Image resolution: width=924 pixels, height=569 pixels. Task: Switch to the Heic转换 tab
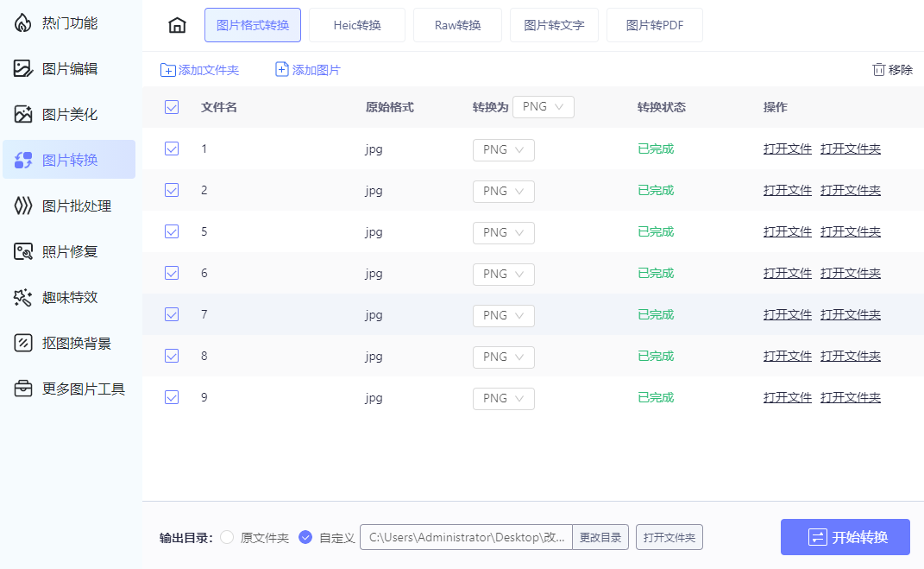357,25
